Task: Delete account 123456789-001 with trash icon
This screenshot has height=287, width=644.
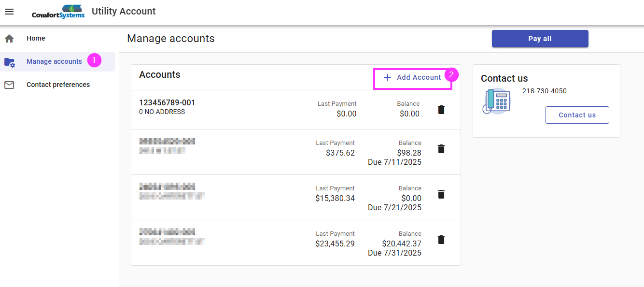Action: point(441,109)
